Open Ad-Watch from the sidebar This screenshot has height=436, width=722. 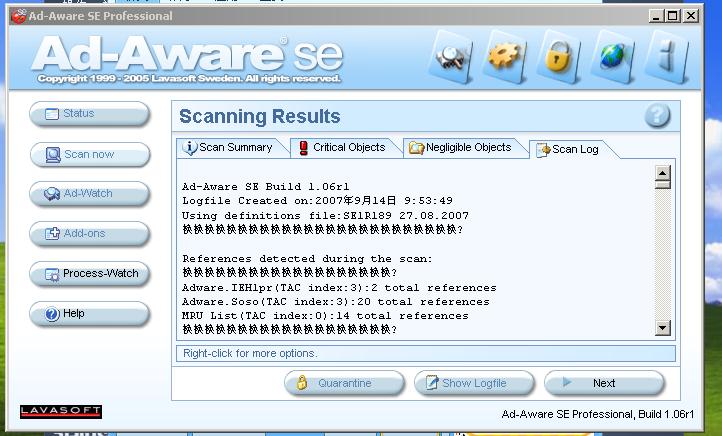coord(89,194)
